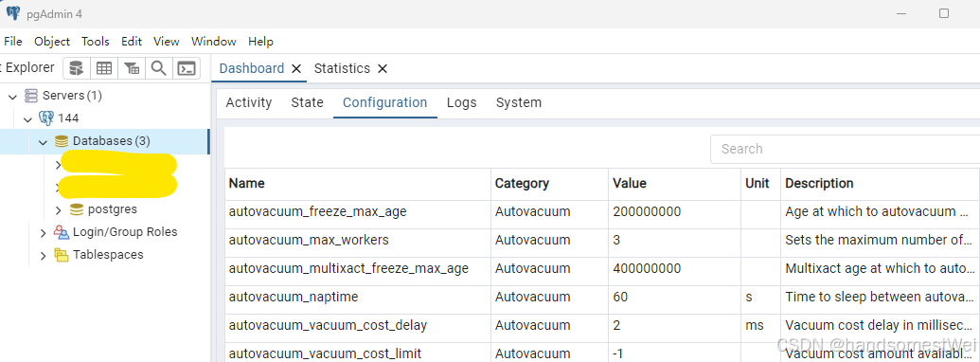Image resolution: width=980 pixels, height=362 pixels.
Task: Open the File menu
Action: (13, 42)
